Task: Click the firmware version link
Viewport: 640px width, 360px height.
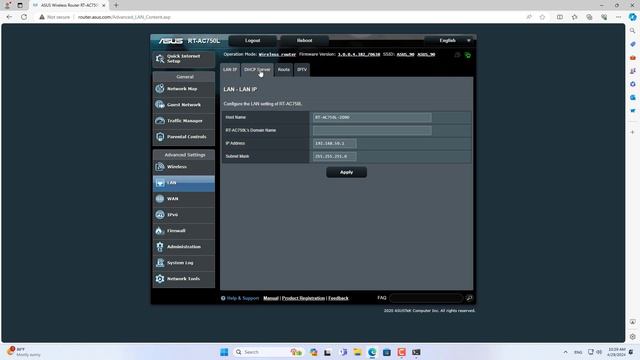Action: click(359, 54)
